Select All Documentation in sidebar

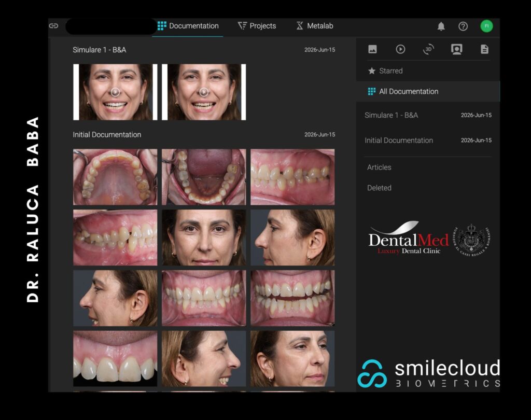click(428, 91)
